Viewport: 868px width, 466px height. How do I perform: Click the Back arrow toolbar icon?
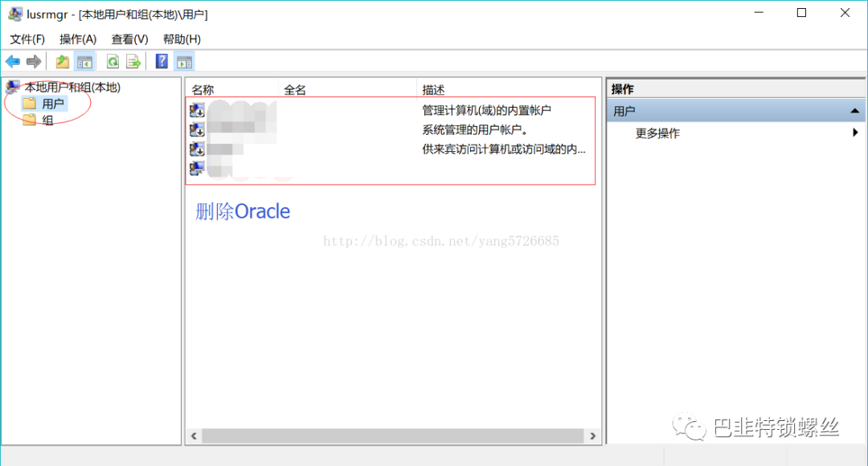pos(13,61)
